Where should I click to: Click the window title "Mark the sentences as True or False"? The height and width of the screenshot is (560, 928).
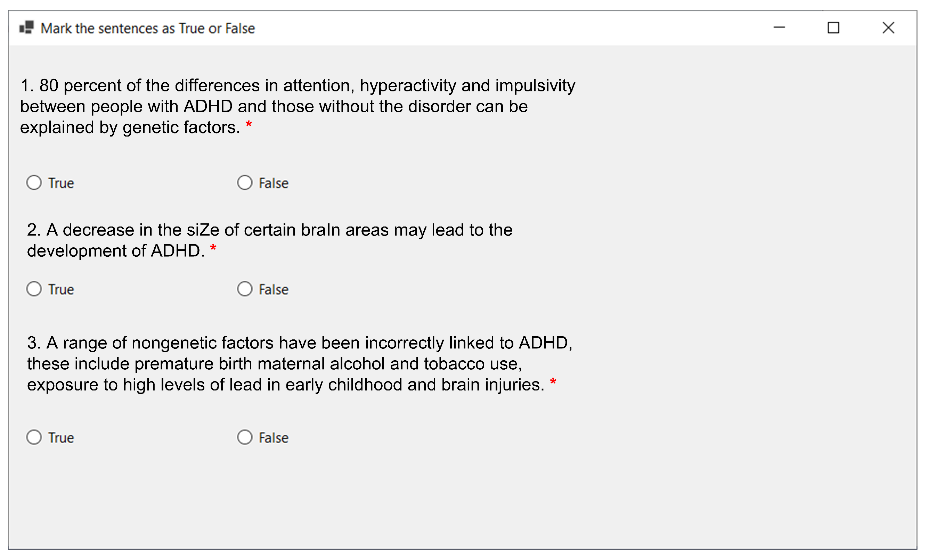click(148, 28)
